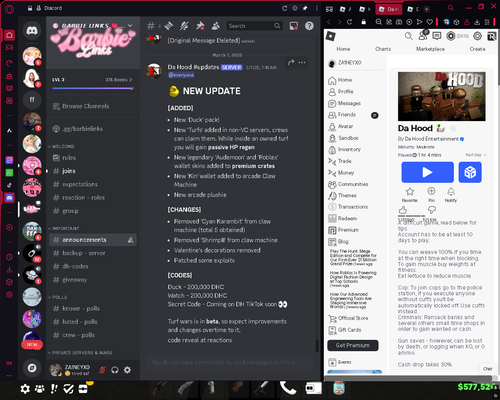The height and width of the screenshot is (400, 500).
Task: Focus the Discord Search field
Action: pyautogui.click(x=254, y=26)
